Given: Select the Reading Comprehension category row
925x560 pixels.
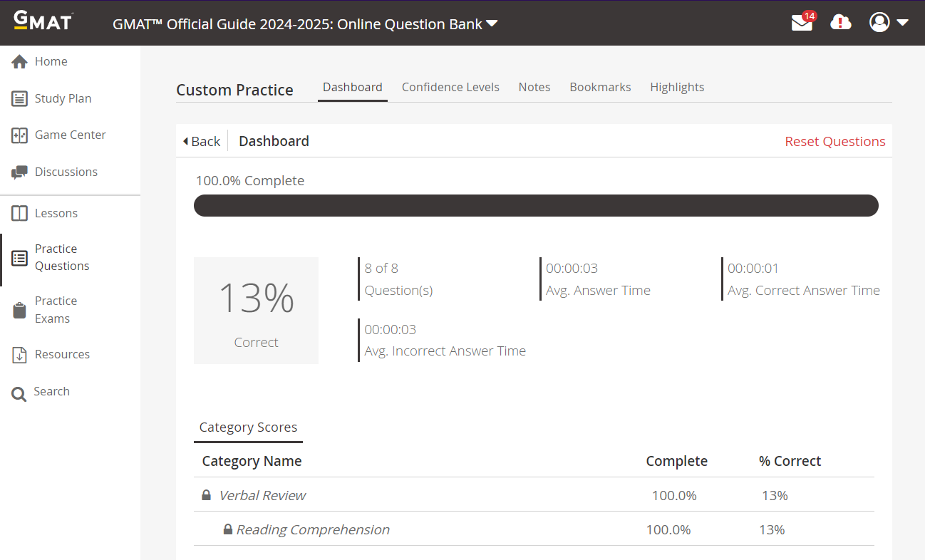Looking at the screenshot, I should click(313, 529).
